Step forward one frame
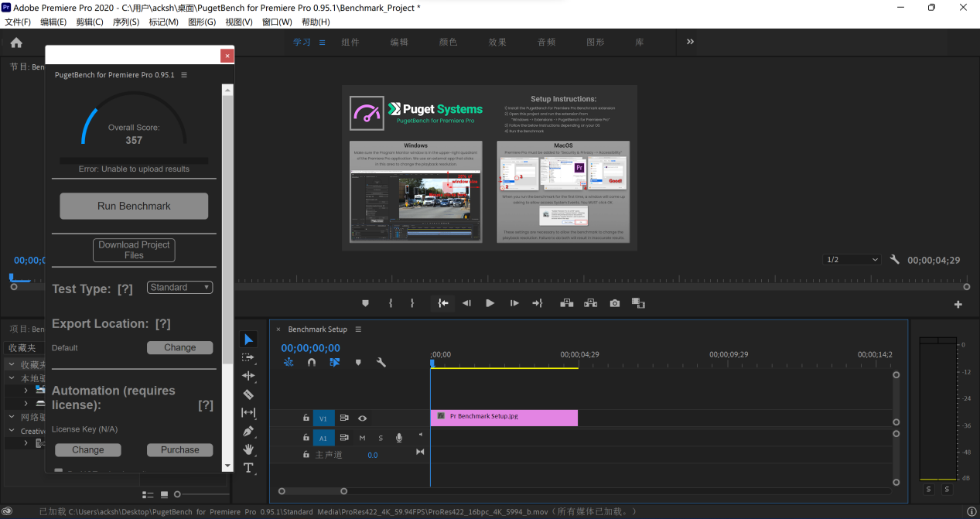Image resolution: width=980 pixels, height=519 pixels. (x=514, y=303)
